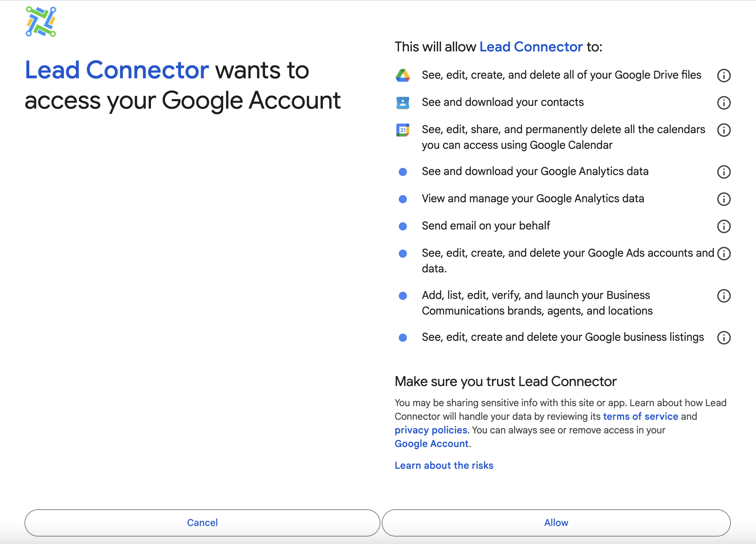Click the Google Drive icon
The image size is (756, 544).
coord(403,75)
